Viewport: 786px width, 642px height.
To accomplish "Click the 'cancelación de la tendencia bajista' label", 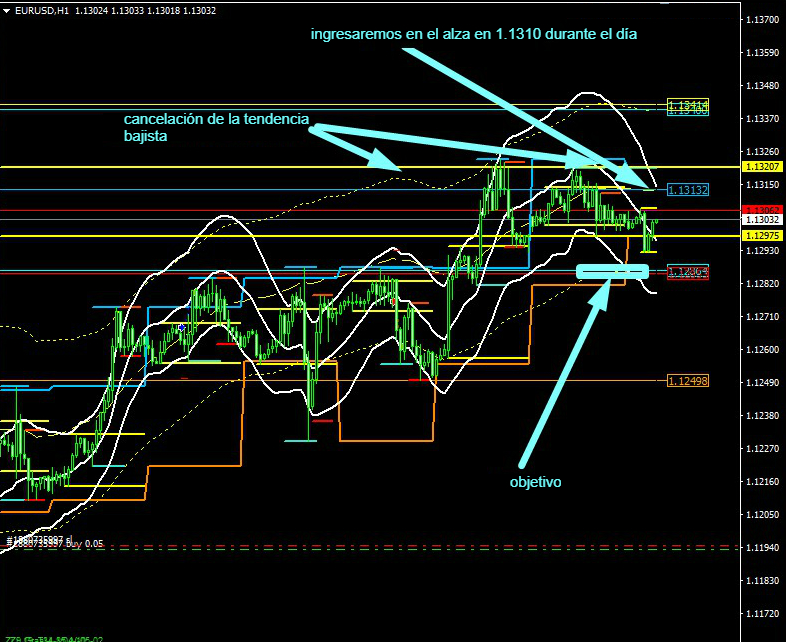I will coord(215,128).
